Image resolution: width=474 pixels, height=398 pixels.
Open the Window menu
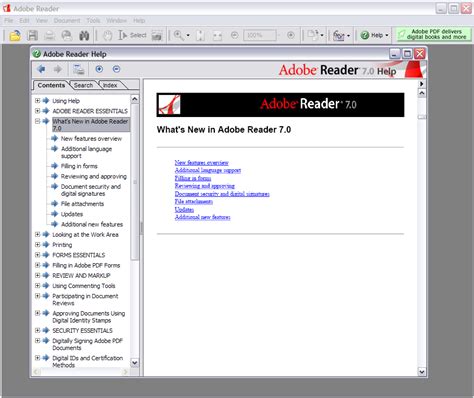click(x=116, y=21)
